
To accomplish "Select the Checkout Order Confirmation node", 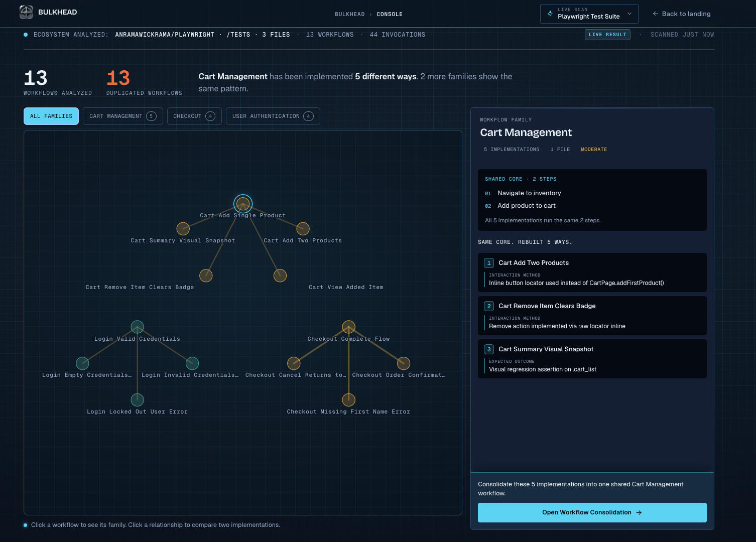I will pyautogui.click(x=404, y=363).
